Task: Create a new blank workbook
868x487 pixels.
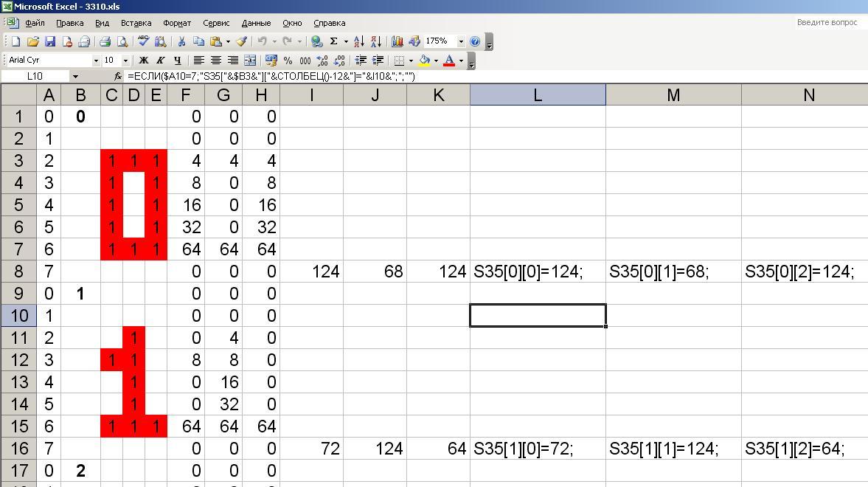Action: point(16,41)
